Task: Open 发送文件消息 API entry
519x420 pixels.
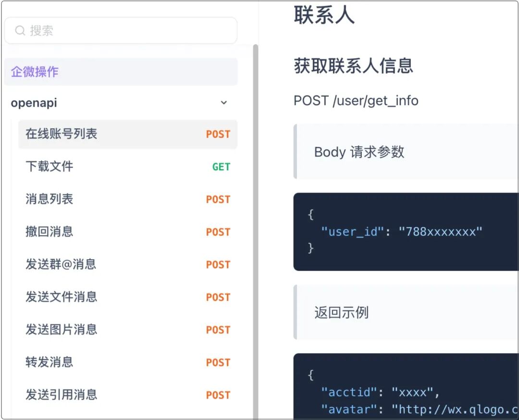Action: [128, 297]
